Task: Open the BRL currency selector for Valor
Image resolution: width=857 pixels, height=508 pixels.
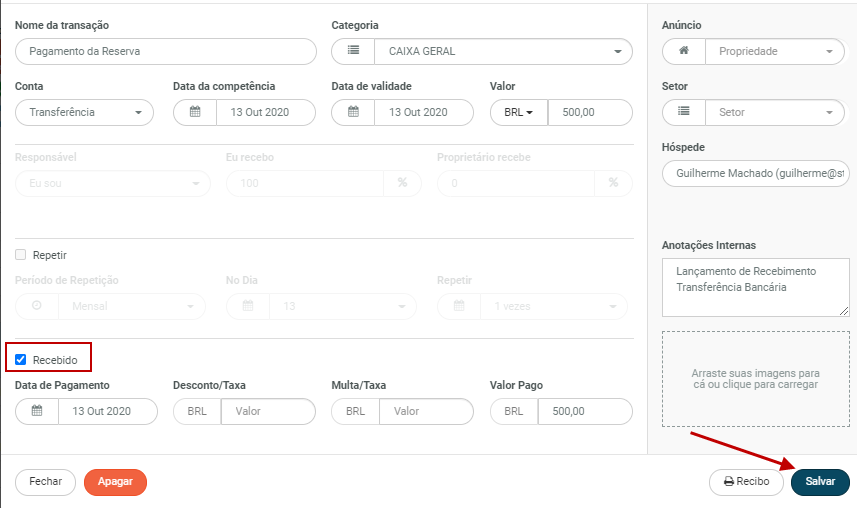Action: 519,112
